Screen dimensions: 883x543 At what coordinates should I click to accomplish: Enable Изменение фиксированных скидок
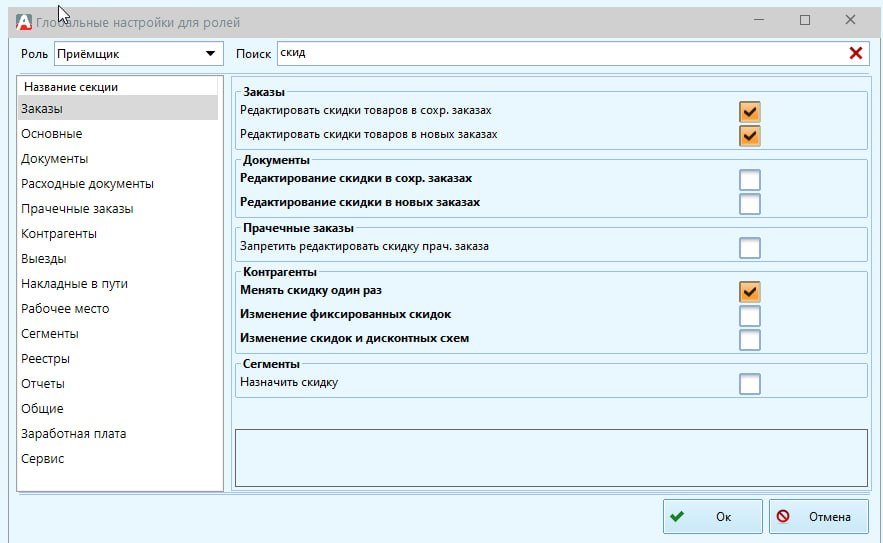(750, 316)
